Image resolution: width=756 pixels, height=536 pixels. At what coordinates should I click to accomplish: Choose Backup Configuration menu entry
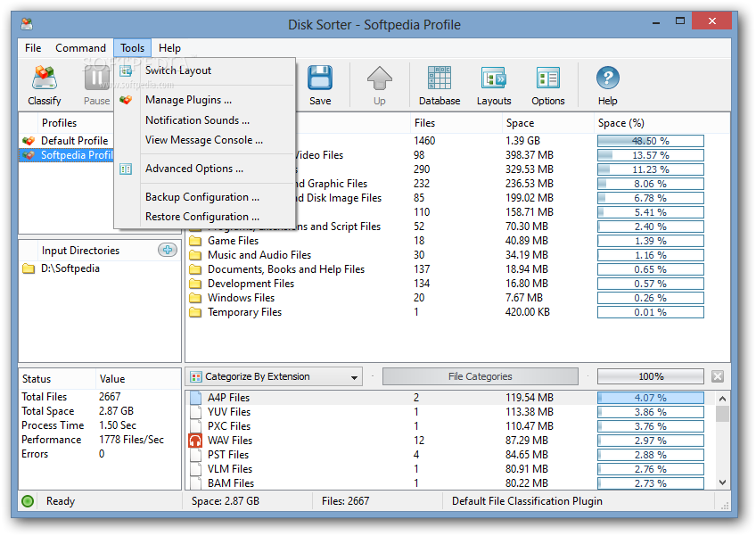pyautogui.click(x=204, y=197)
